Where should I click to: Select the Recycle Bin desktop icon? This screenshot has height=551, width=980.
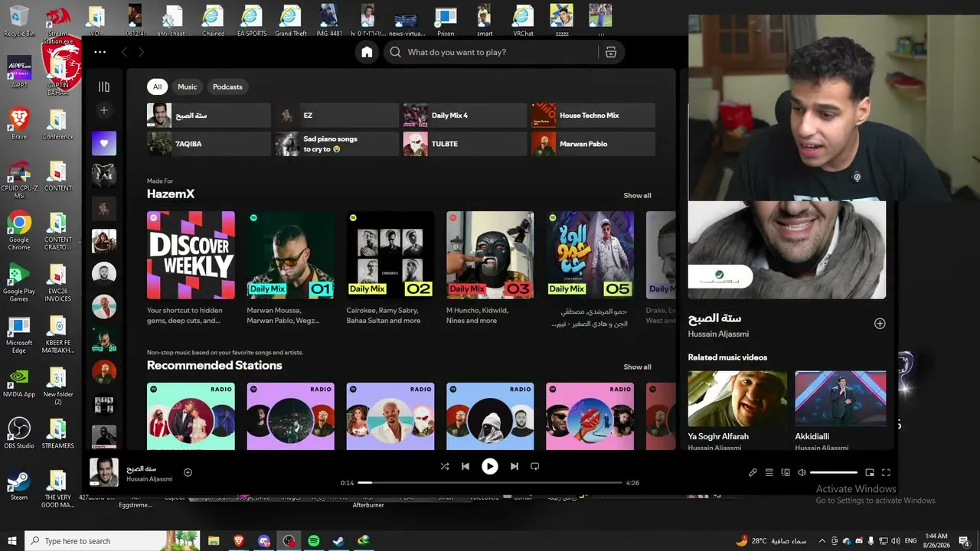[19, 21]
